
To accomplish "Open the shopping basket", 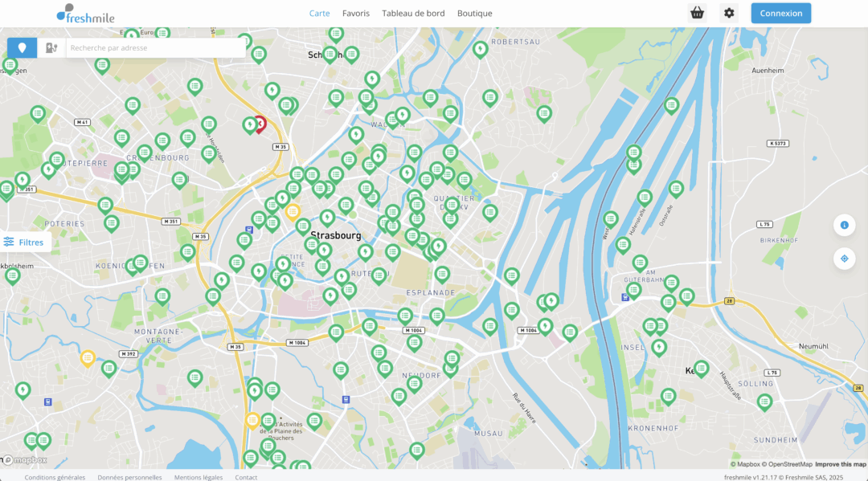I will click(x=697, y=13).
